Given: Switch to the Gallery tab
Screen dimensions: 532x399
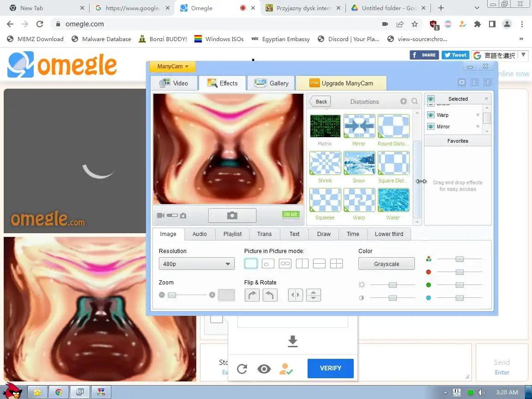Looking at the screenshot, I should pyautogui.click(x=271, y=83).
